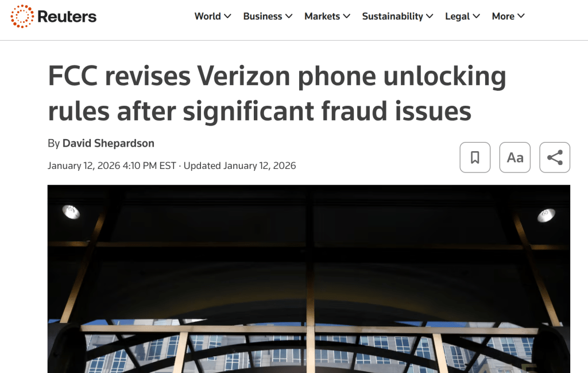
Task: Click the article's lead photo
Action: (308, 279)
